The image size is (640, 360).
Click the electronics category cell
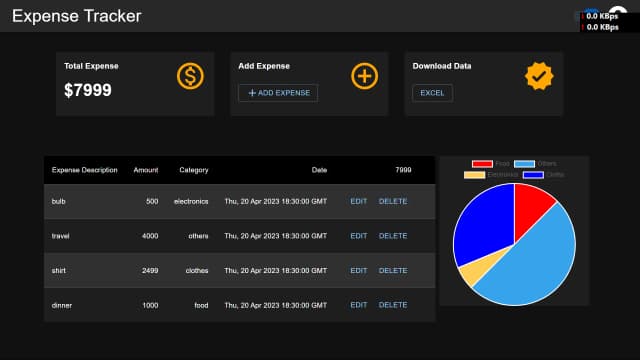(x=191, y=201)
